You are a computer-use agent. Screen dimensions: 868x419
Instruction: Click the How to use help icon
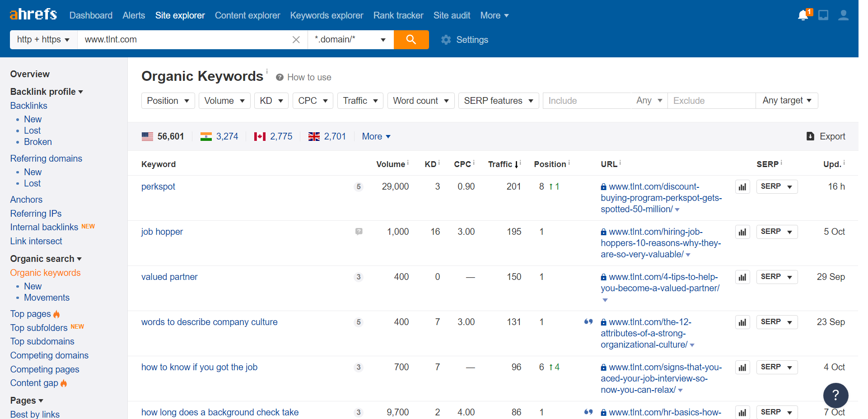point(280,77)
